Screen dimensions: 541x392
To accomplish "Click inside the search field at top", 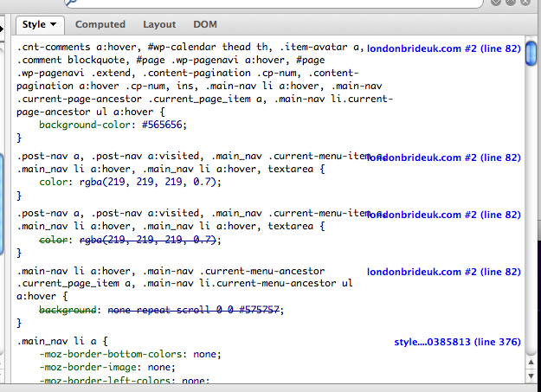I will coord(273,3).
